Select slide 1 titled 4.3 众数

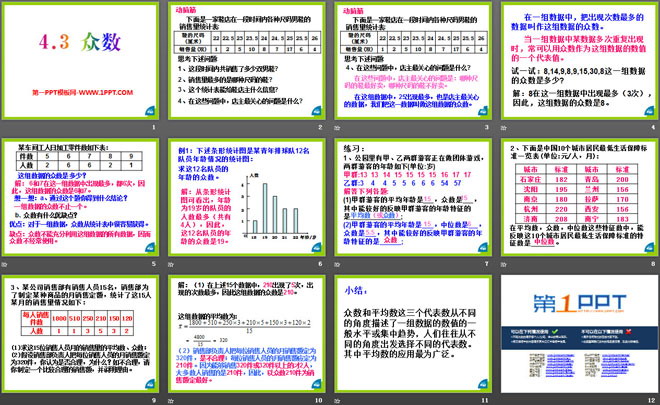(x=80, y=61)
